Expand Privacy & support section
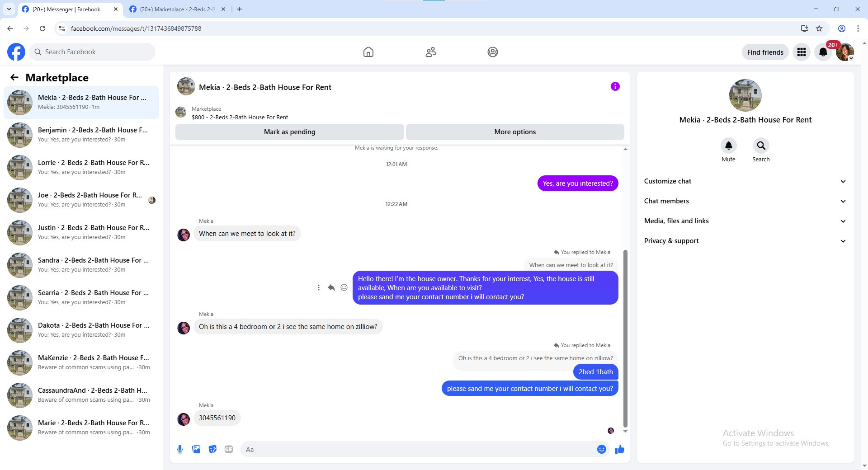Screen dimensions: 868x470 745,241
